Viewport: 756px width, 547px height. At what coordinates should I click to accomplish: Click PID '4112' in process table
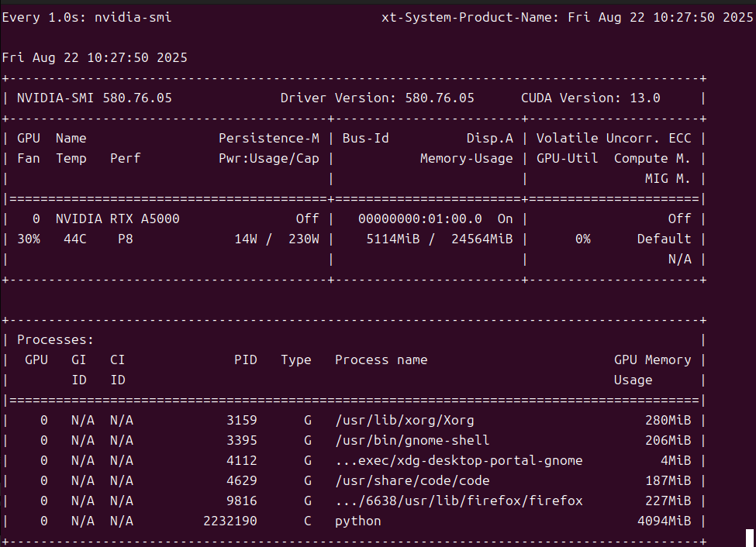pos(242,461)
